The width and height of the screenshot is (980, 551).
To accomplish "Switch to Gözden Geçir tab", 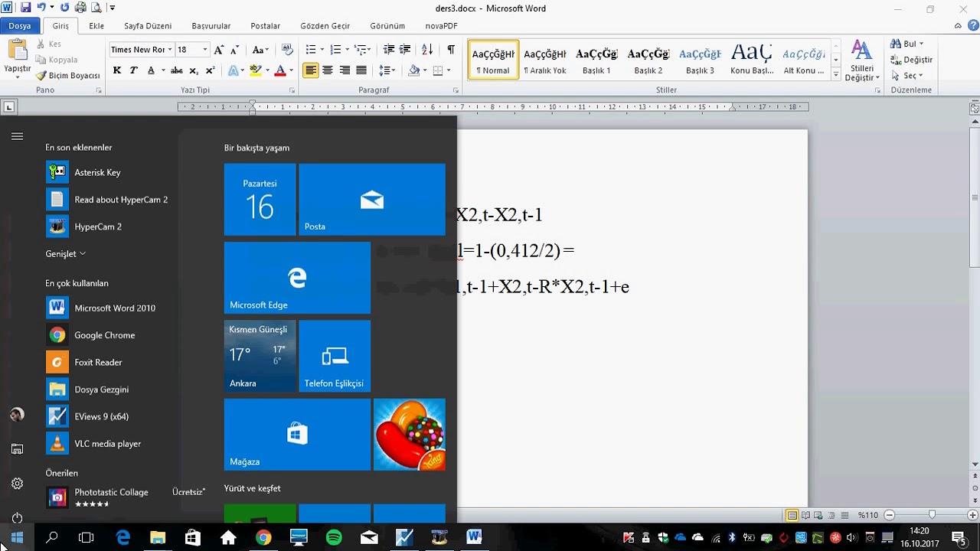I will tap(325, 26).
